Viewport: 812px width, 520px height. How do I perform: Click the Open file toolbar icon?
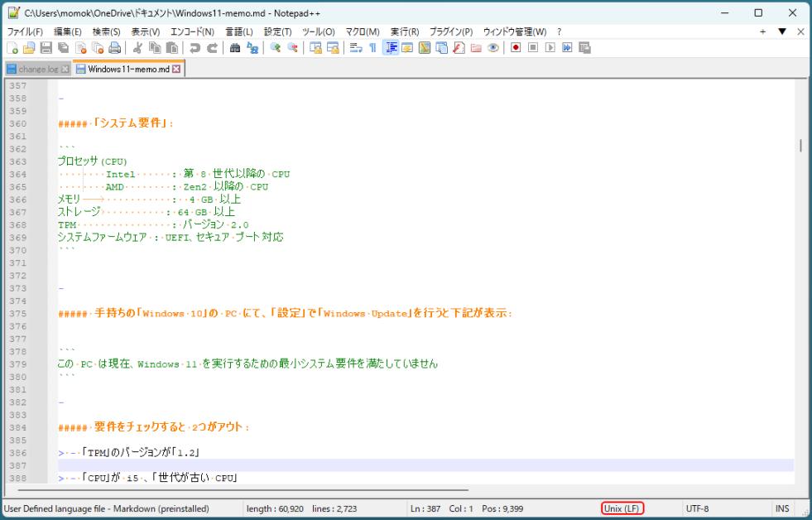click(x=29, y=48)
